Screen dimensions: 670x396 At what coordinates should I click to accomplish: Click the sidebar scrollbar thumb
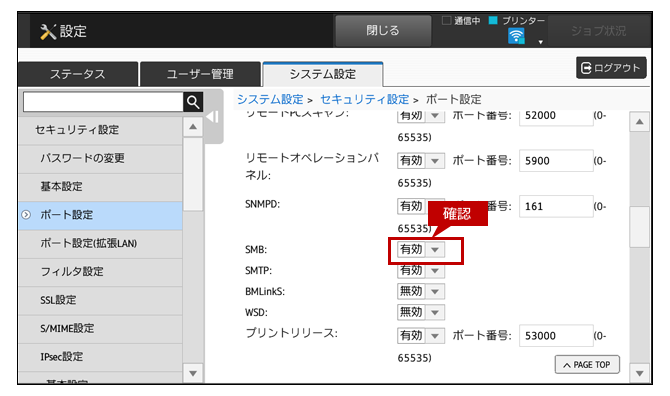[x=193, y=174]
